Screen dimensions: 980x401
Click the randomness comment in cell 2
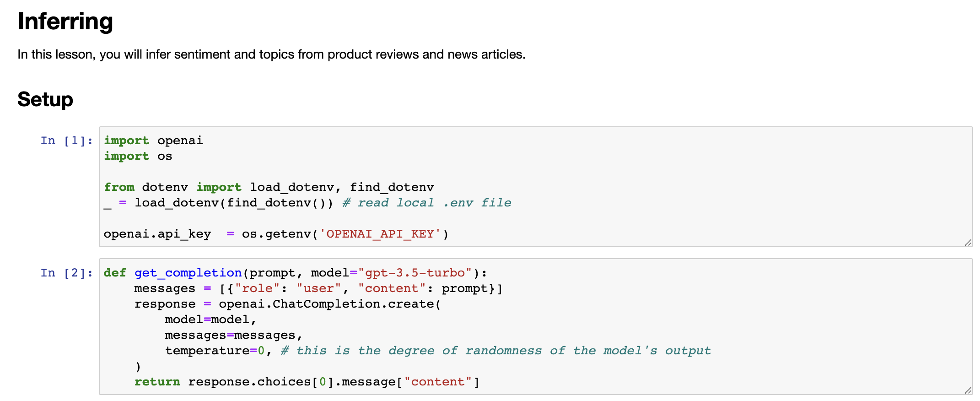[x=496, y=351]
